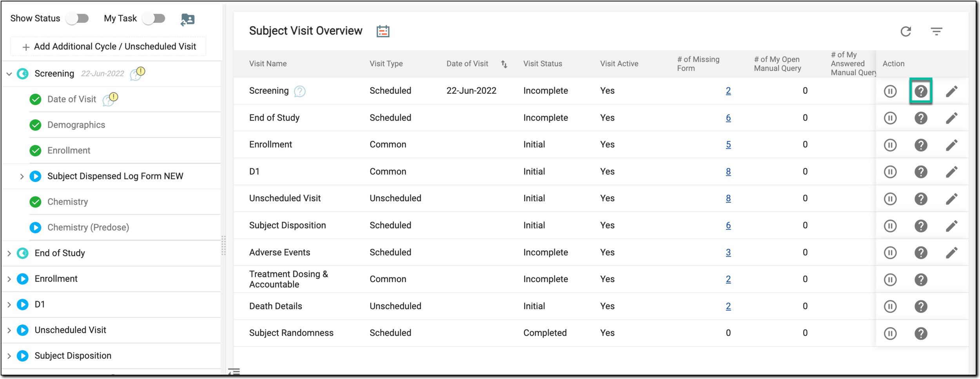Viewport: 980px width, 379px height.
Task: Click missing forms link 6 for Subject Disposition
Action: coord(728,226)
